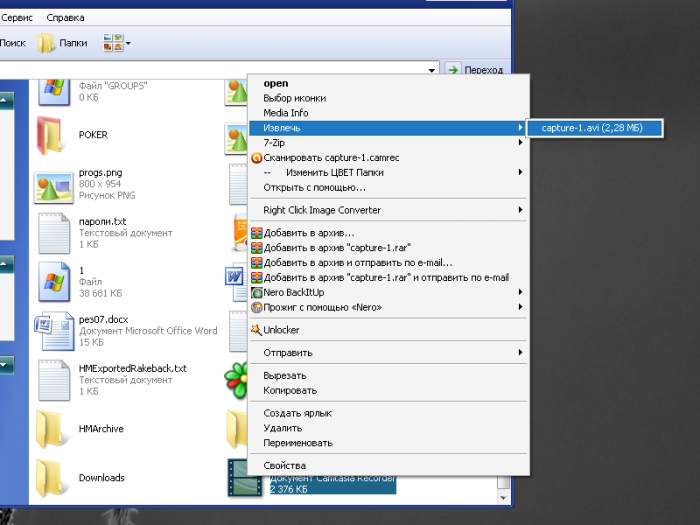Screen dimensions: 700x525
Task: Select the HMExportedRakeback.txt file icon
Action: (54, 380)
